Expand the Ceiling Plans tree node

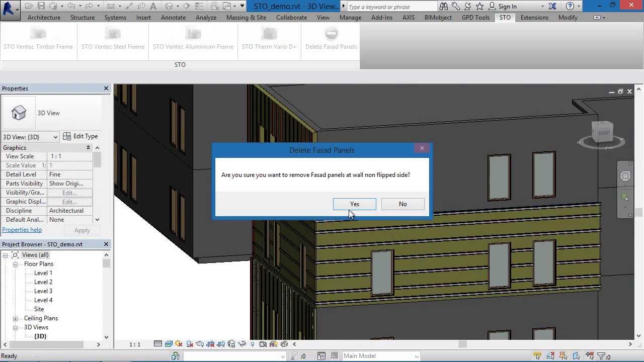coord(16,318)
